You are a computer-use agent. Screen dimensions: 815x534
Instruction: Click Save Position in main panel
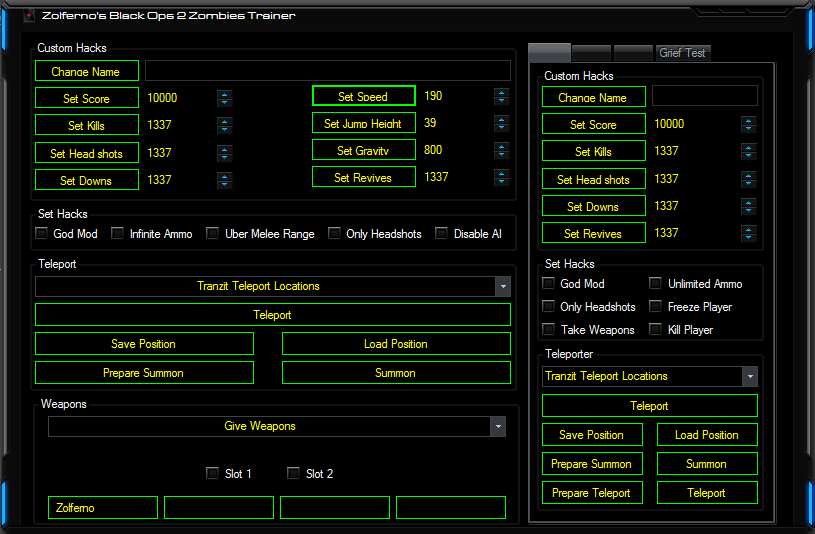[144, 344]
